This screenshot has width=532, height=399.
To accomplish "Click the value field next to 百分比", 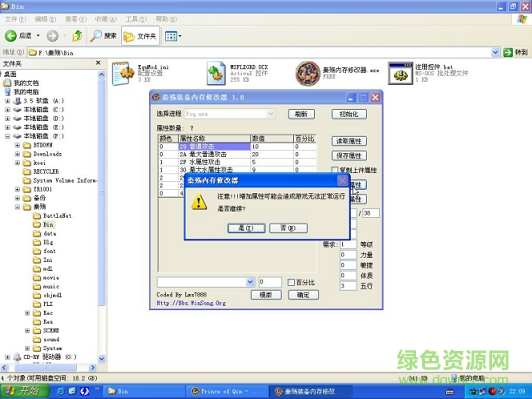I will (x=270, y=282).
